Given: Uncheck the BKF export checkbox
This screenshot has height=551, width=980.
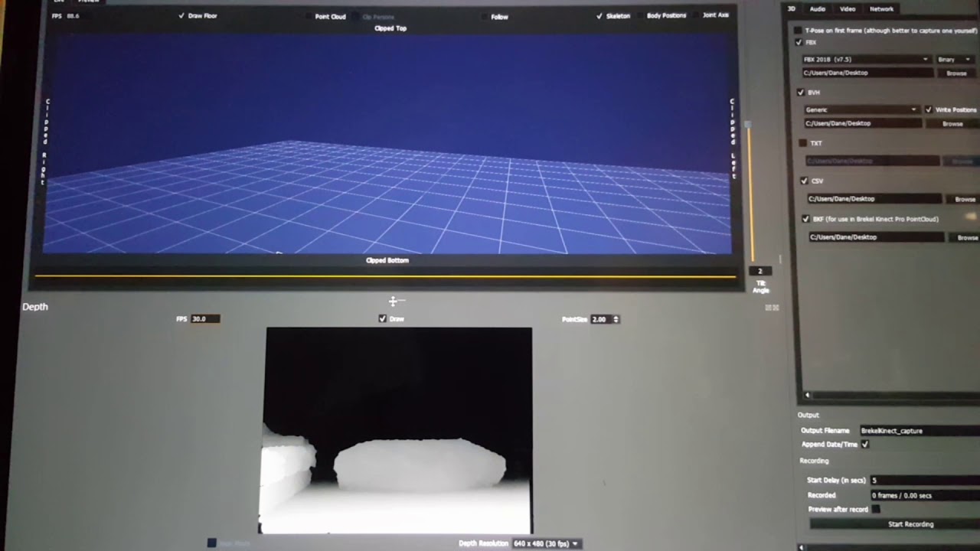Looking at the screenshot, I should click(805, 218).
